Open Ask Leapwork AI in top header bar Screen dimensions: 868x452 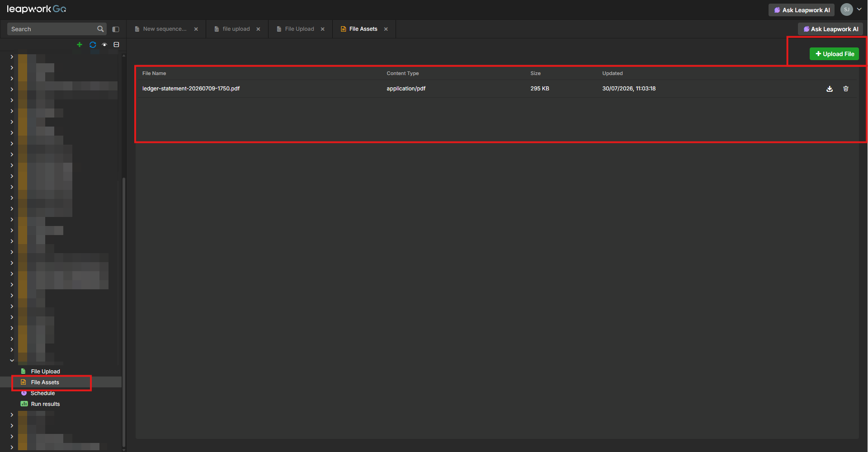pos(802,10)
